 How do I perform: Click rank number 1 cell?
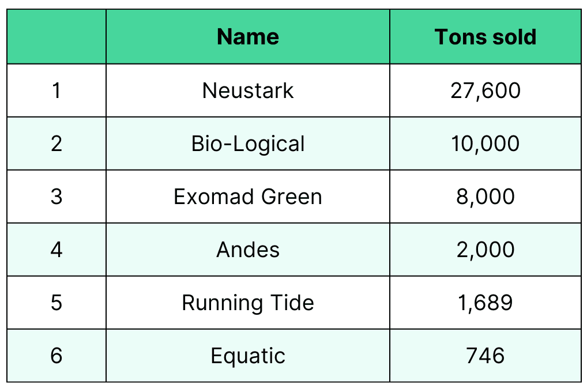click(57, 91)
